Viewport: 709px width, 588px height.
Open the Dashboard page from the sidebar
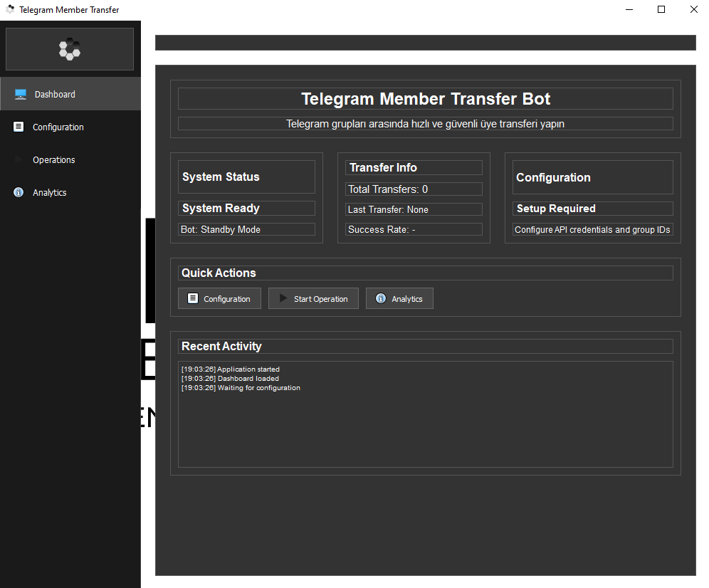pos(70,94)
